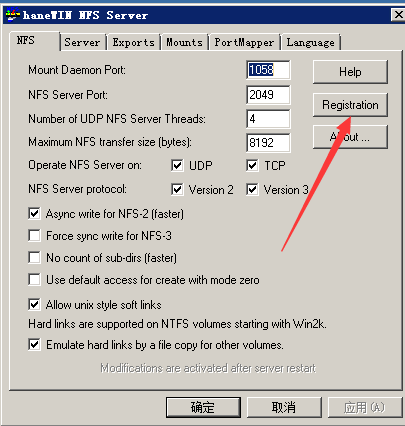
Task: Toggle the UDP checkbox
Action: (177, 165)
